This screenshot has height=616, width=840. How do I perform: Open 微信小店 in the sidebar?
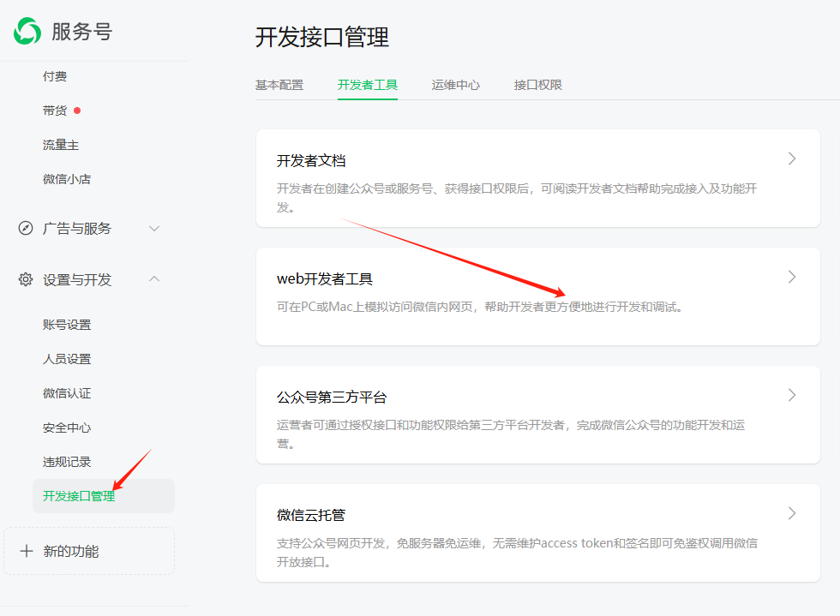click(x=67, y=179)
